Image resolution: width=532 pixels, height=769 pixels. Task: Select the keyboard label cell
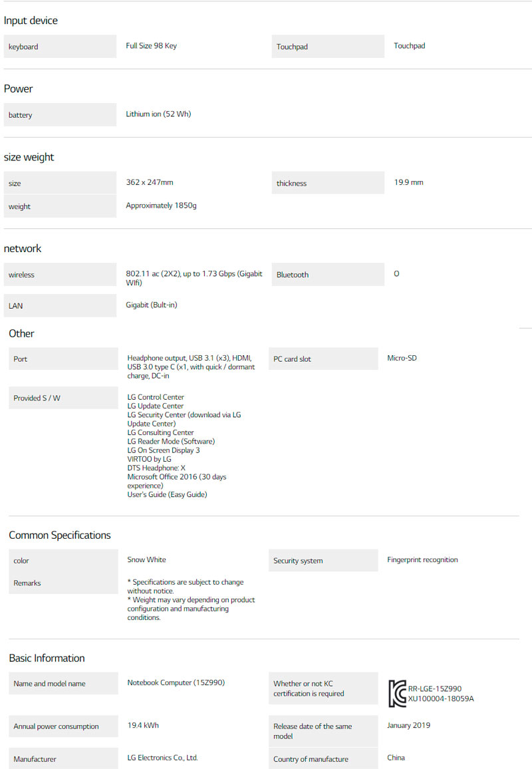click(x=60, y=47)
